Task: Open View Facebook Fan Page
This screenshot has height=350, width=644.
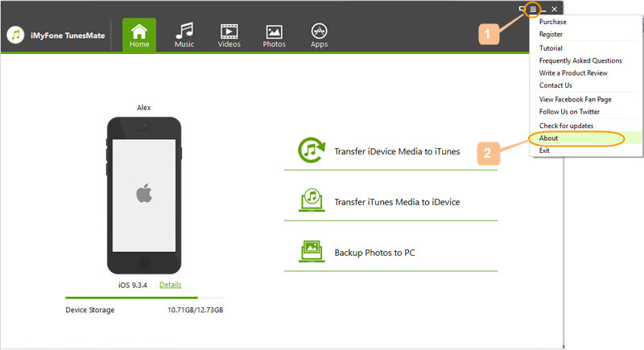Action: tap(575, 99)
